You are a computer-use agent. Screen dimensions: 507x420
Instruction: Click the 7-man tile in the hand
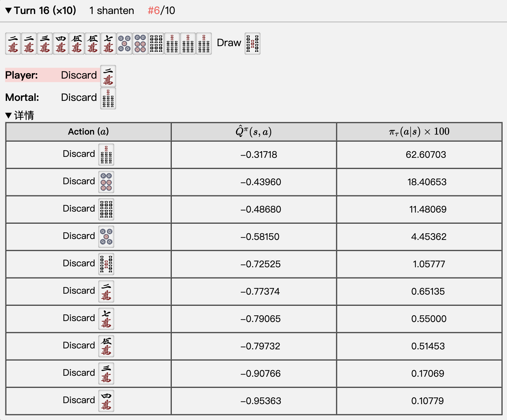(x=108, y=44)
